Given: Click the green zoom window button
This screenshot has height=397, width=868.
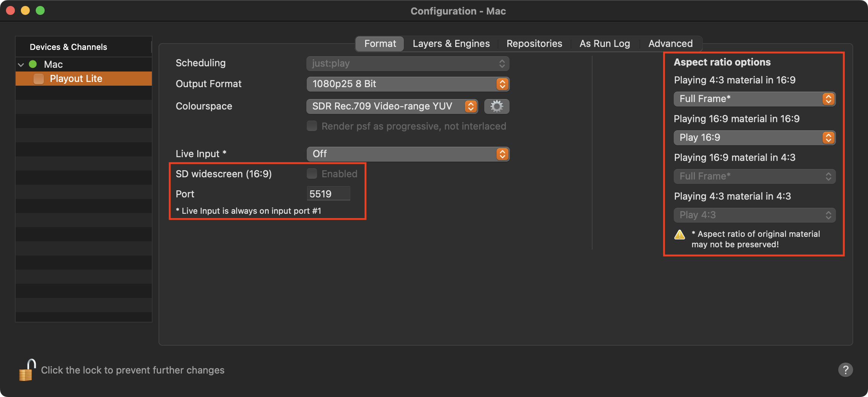Looking at the screenshot, I should 40,10.
